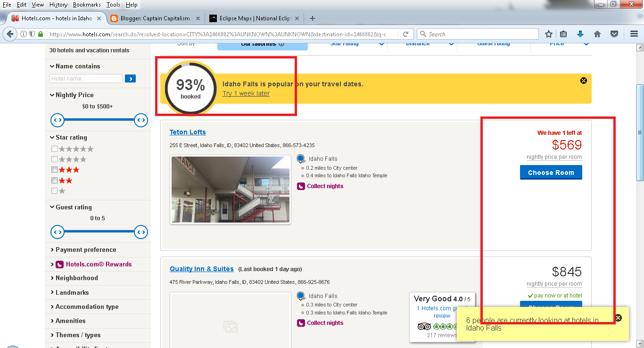Tick the five-star rating checkbox

click(55, 149)
